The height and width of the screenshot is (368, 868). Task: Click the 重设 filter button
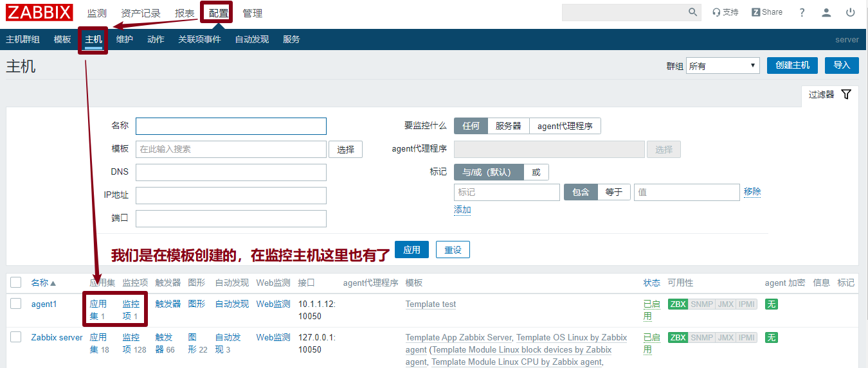tap(453, 249)
